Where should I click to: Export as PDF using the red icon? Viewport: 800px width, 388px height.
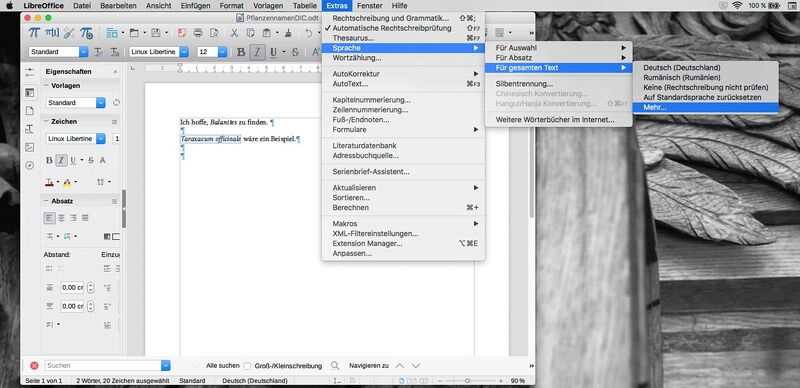click(x=182, y=33)
